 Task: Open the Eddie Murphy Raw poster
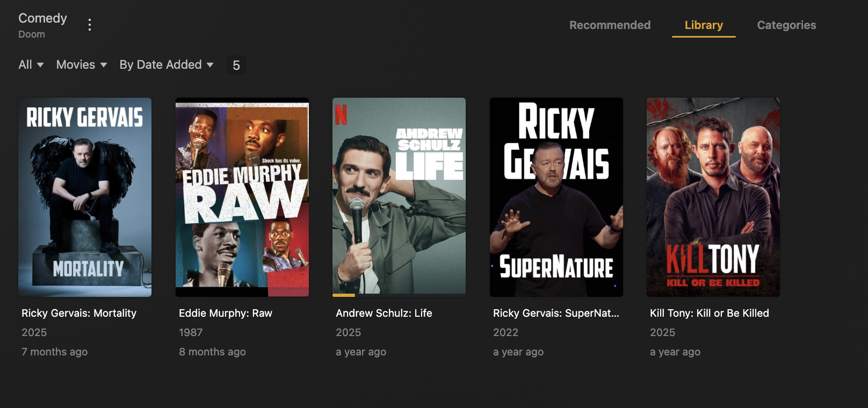tap(242, 197)
